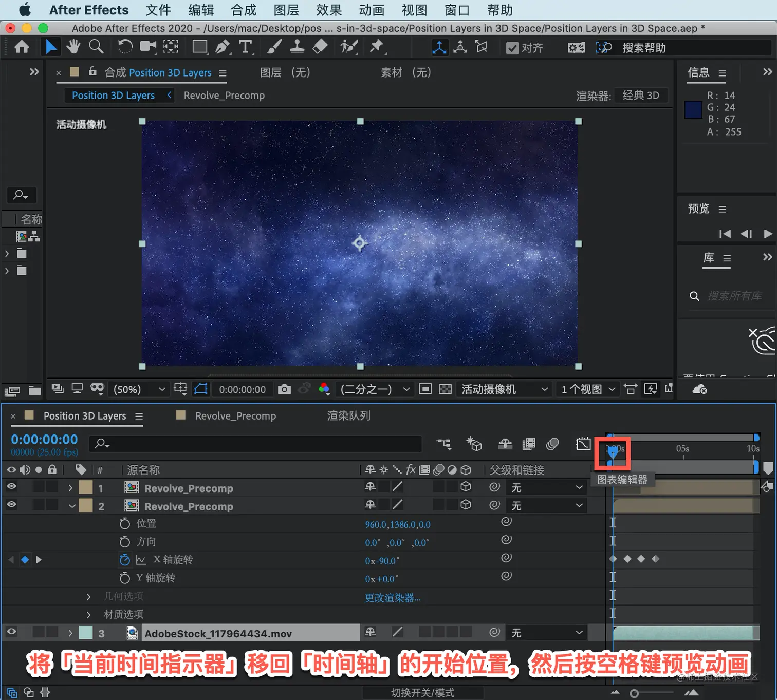The height and width of the screenshot is (700, 777).
Task: Select the Roto Brush tool
Action: (349, 47)
